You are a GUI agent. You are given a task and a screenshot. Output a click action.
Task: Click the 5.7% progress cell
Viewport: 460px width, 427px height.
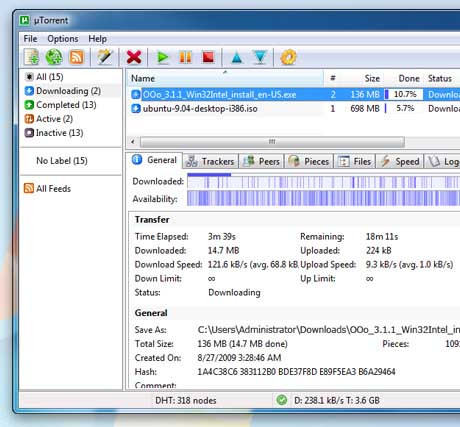click(x=404, y=109)
